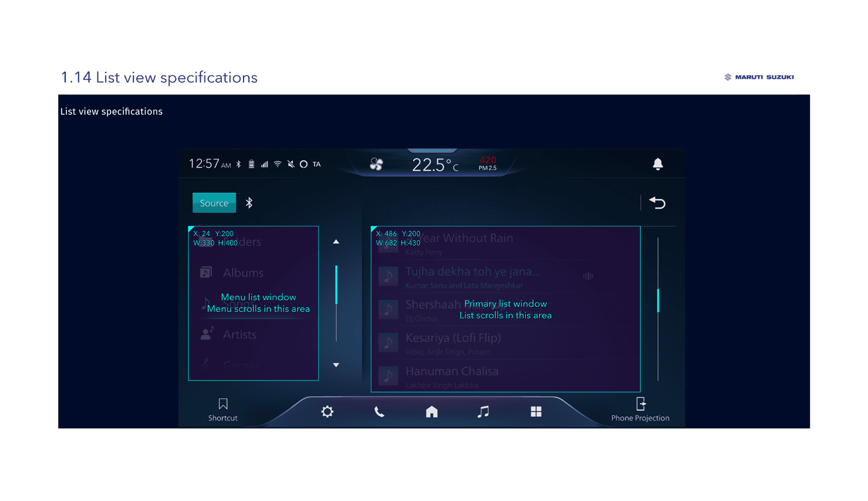
Task: Click the Source button
Action: [x=214, y=203]
